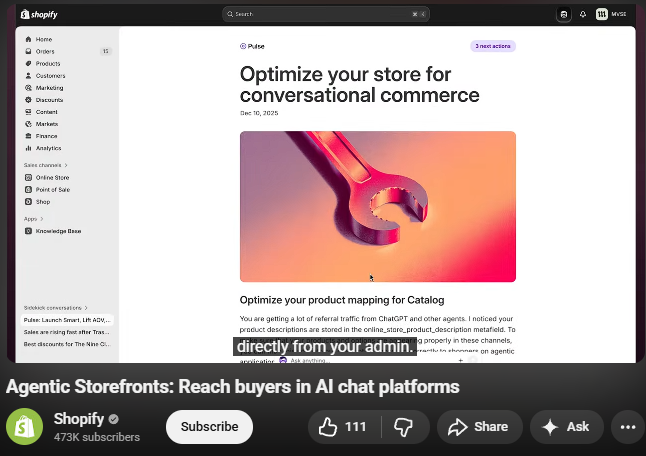
Task: Expand Sidekick conversations list
Action: tap(56, 307)
